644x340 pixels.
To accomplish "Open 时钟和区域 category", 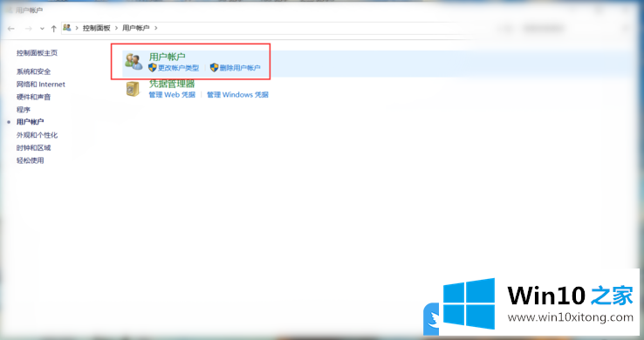I will coord(34,147).
